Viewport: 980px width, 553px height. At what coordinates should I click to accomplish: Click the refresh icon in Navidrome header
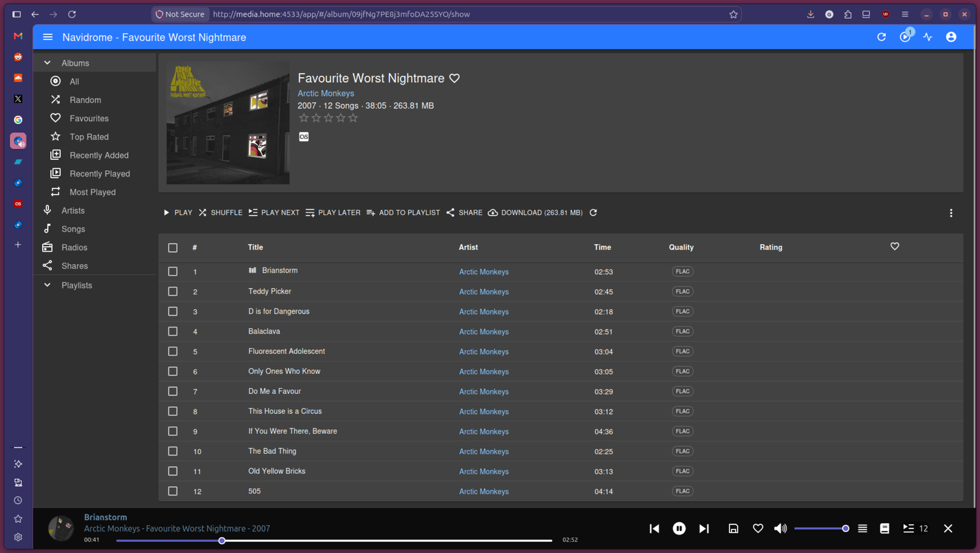[x=881, y=37]
